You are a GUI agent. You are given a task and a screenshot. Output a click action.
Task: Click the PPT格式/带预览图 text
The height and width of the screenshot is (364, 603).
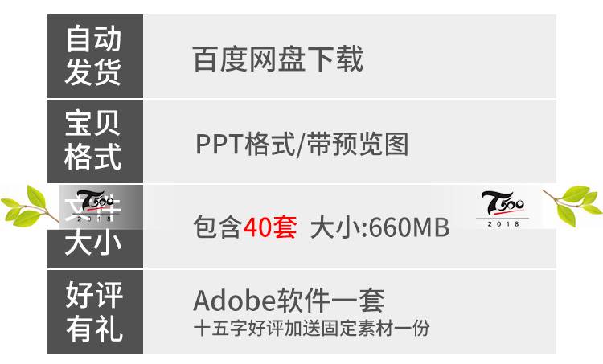[301, 144]
